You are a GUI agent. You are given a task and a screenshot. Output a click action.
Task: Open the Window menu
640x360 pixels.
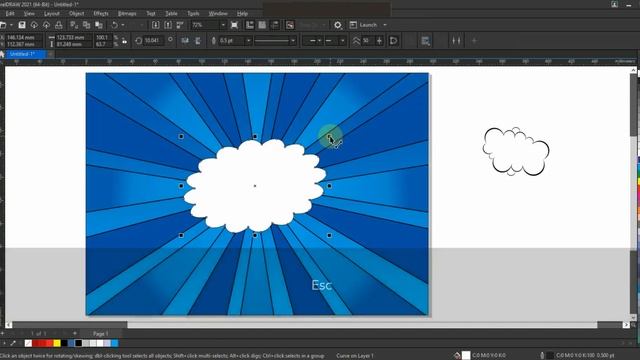218,13
